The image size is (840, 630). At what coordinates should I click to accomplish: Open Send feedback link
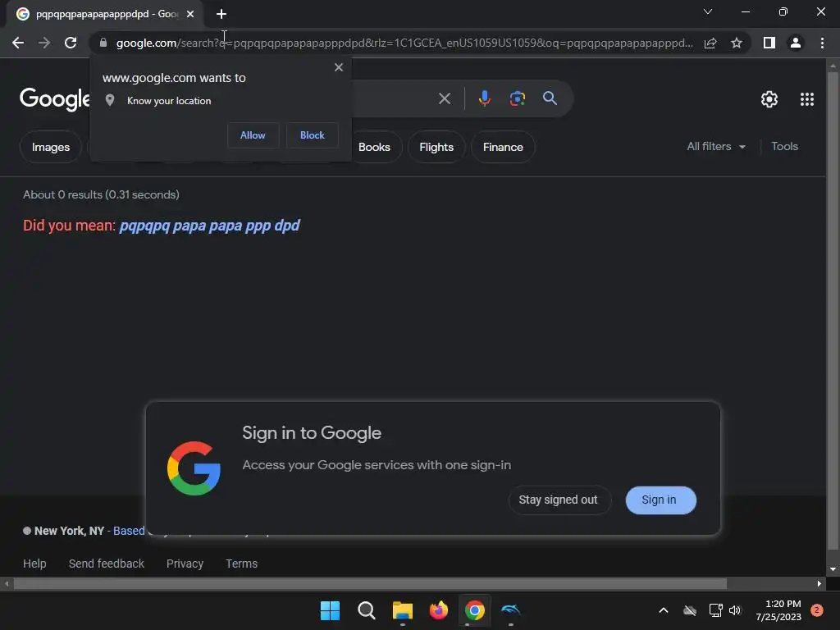pyautogui.click(x=106, y=564)
